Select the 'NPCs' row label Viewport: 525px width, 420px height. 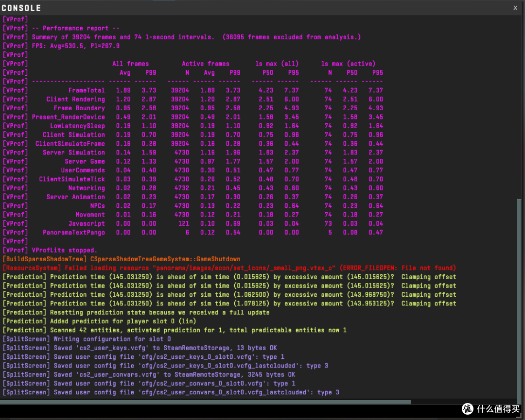(97, 206)
